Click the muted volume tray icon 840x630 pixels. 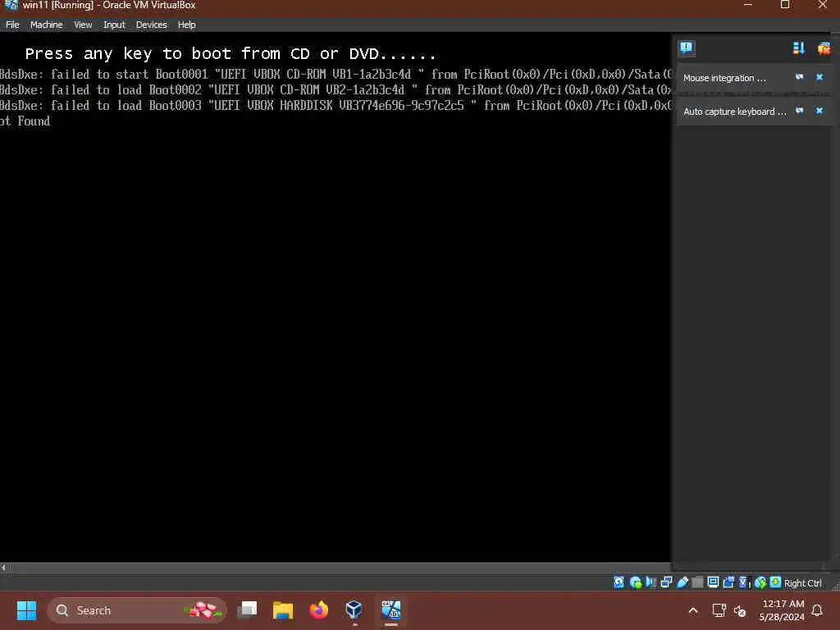[x=740, y=610]
